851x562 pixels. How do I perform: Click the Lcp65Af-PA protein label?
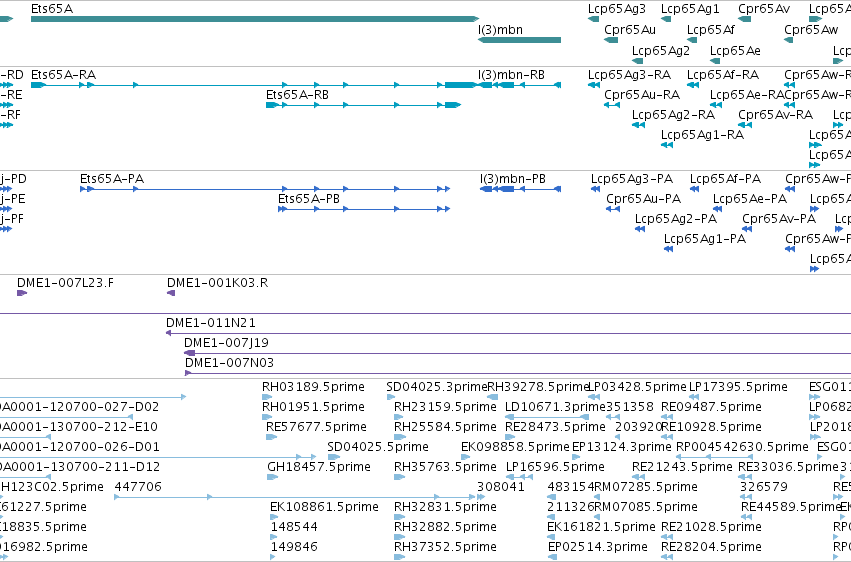coord(725,178)
